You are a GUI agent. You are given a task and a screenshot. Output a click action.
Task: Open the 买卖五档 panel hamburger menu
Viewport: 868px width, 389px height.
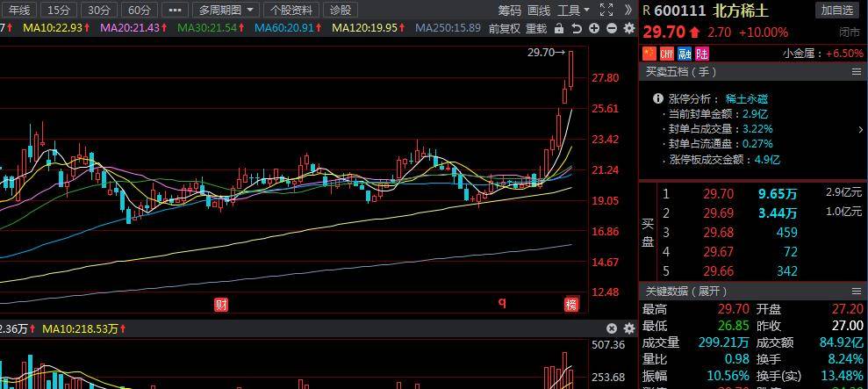856,72
